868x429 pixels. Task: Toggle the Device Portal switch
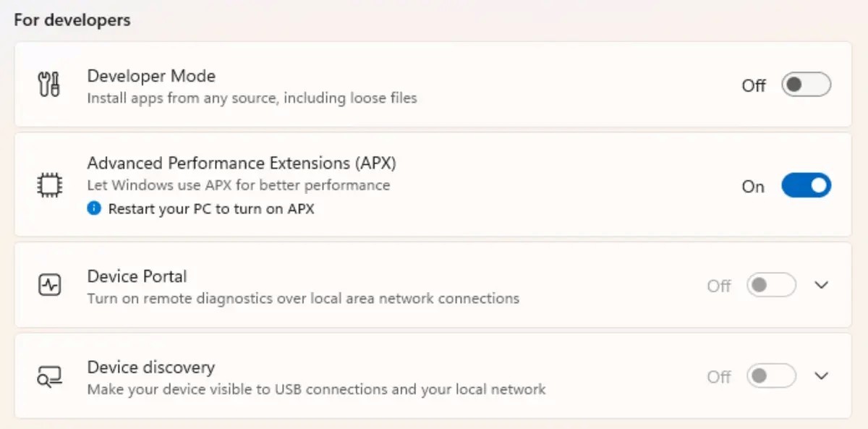[771, 285]
